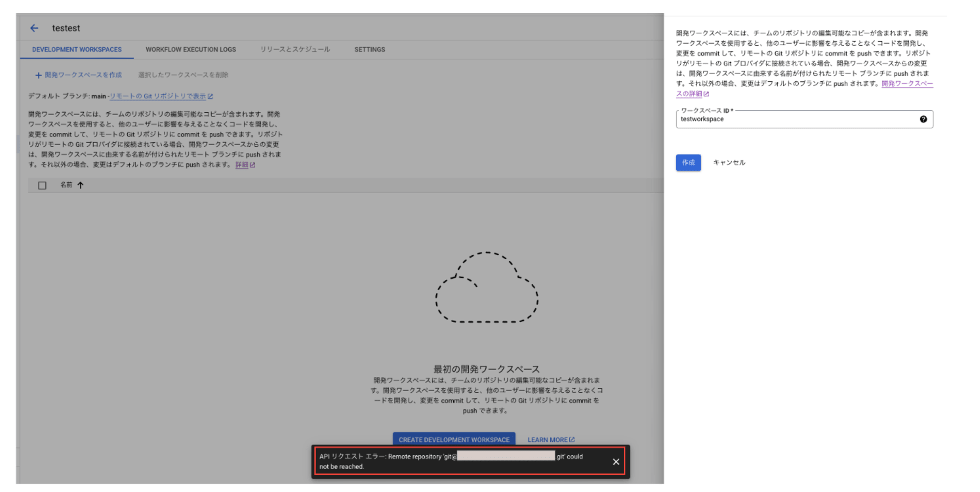Click the dashed cloud illustration
980x492 pixels.
[487, 287]
